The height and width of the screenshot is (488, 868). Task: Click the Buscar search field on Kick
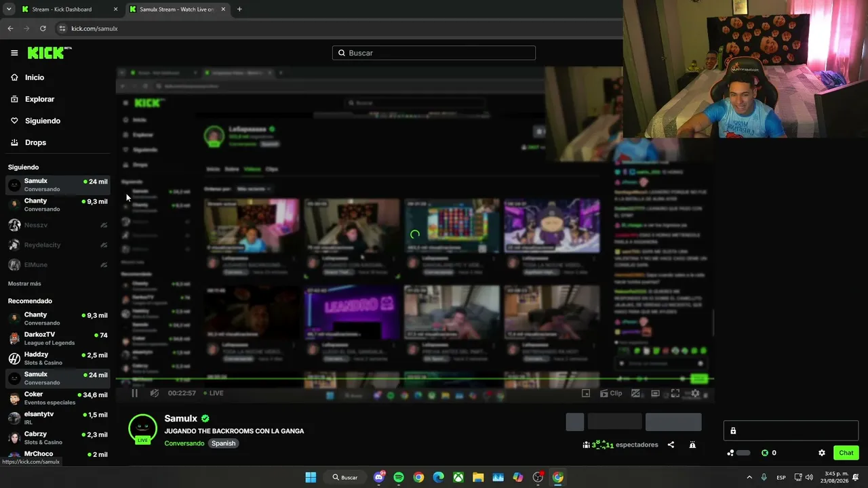click(x=434, y=53)
